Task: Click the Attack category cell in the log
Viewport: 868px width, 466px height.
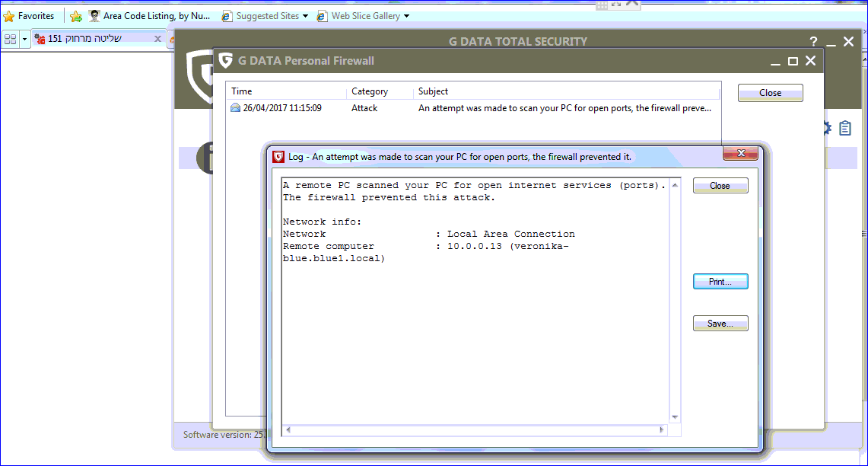Action: click(x=364, y=108)
